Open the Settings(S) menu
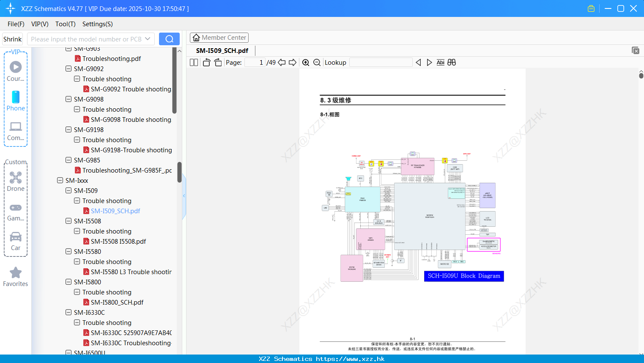 coord(98,24)
